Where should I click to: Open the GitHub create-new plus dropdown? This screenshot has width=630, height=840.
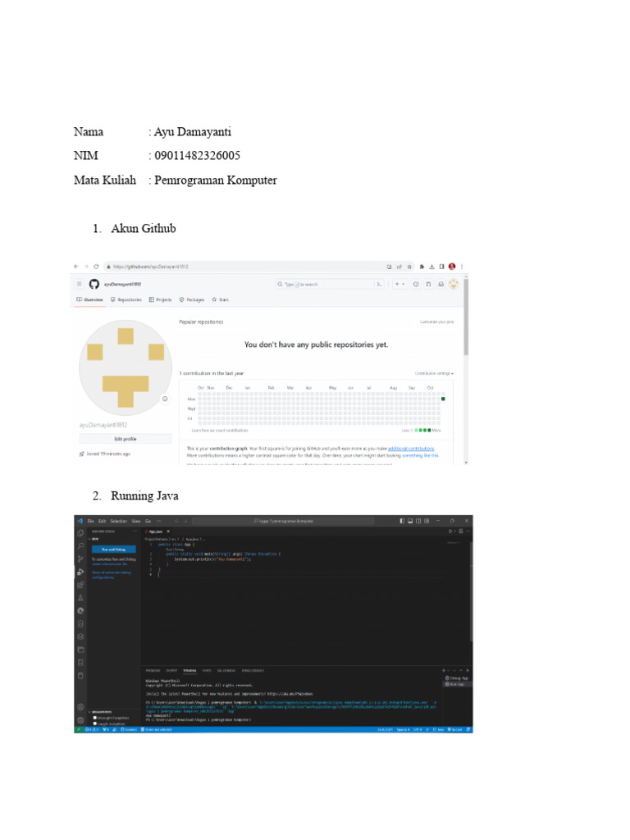(399, 284)
